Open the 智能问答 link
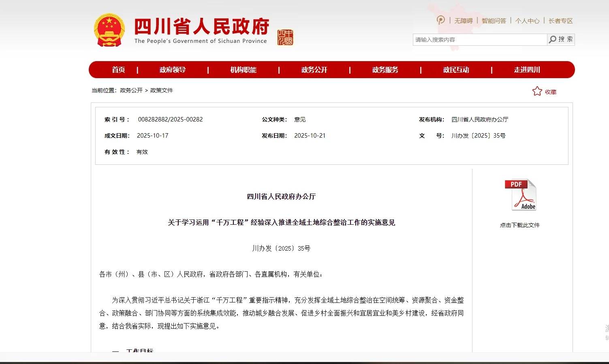Image resolution: width=609 pixels, height=364 pixels. click(x=494, y=21)
